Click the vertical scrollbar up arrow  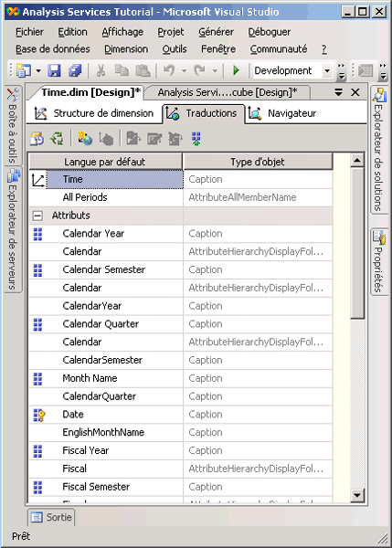pos(357,160)
